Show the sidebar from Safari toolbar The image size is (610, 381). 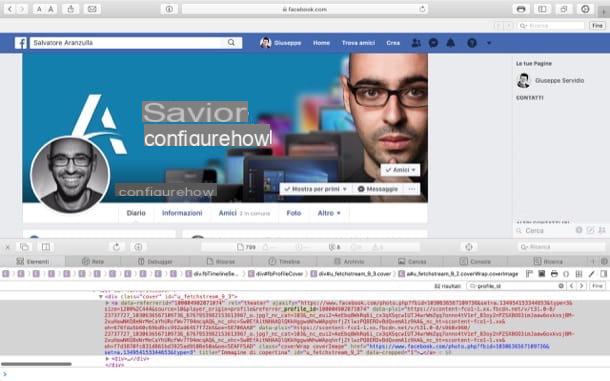click(542, 9)
